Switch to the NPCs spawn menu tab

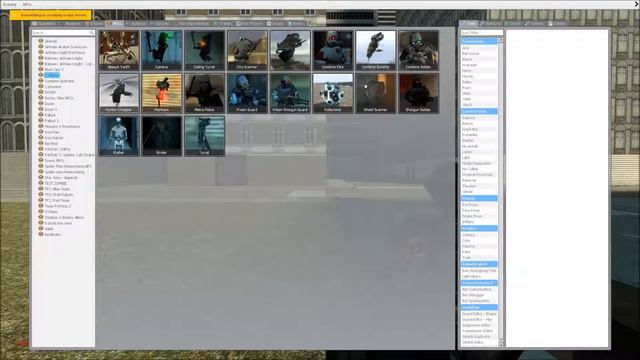[x=114, y=24]
